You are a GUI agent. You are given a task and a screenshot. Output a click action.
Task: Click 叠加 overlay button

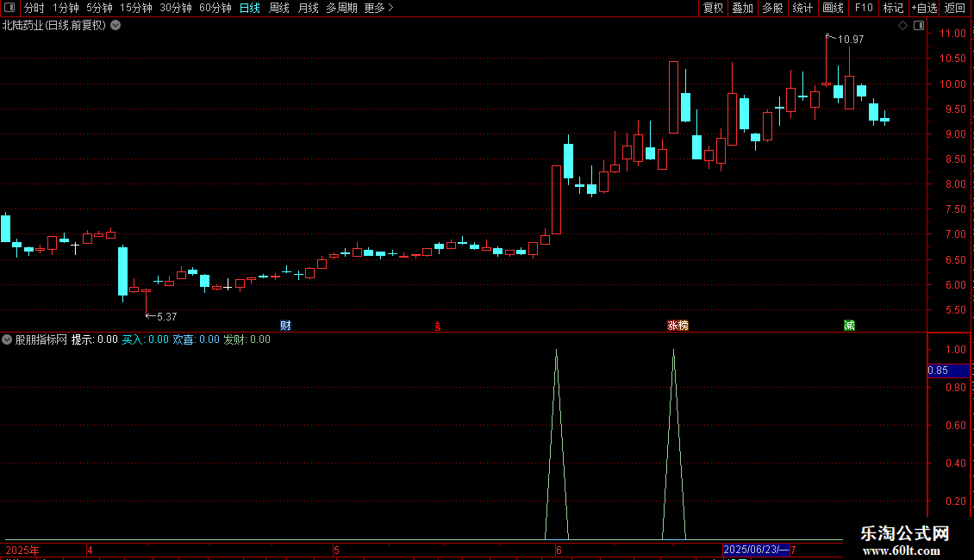(x=742, y=8)
